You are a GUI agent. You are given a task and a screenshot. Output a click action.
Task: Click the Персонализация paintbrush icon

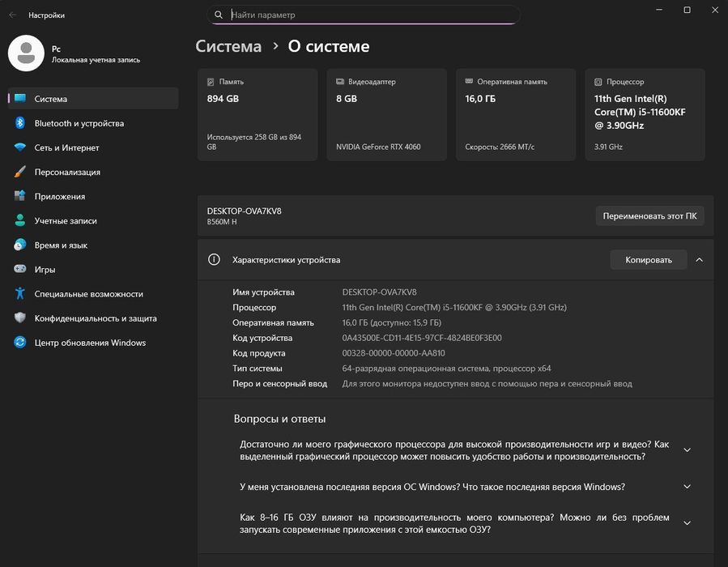coord(20,172)
